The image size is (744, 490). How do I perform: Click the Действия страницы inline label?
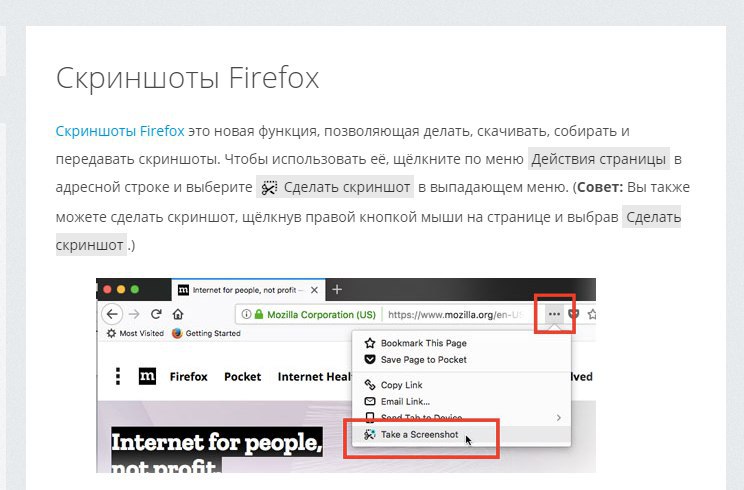pos(598,159)
